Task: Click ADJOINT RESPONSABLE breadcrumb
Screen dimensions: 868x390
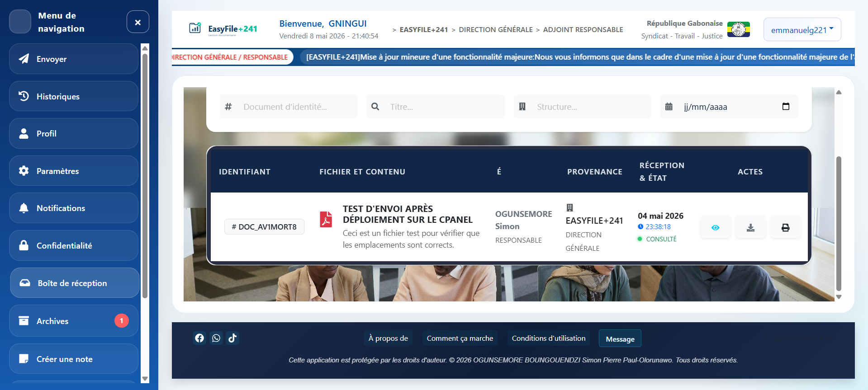Action: click(583, 29)
